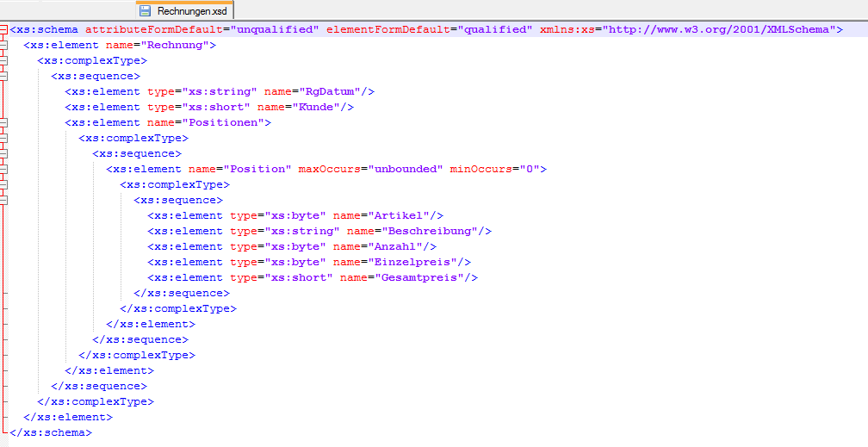
Task: Click the closing </xs:schema> tag
Action: coord(50,432)
